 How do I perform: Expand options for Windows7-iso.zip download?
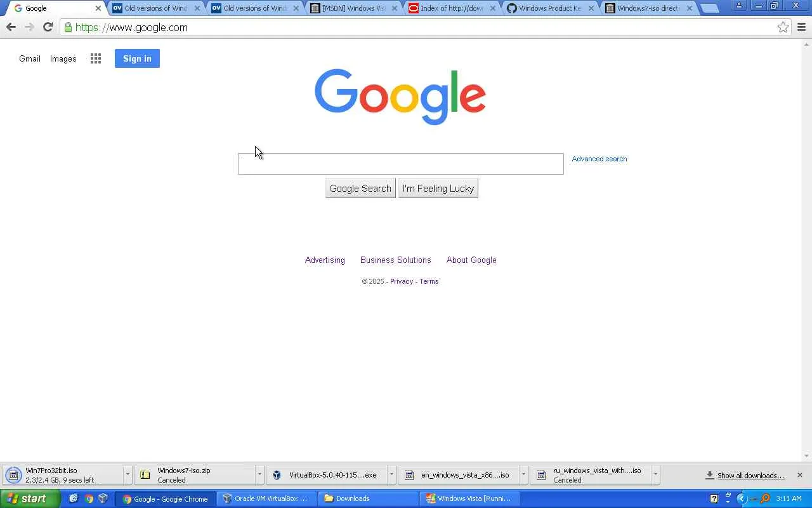[x=259, y=474]
